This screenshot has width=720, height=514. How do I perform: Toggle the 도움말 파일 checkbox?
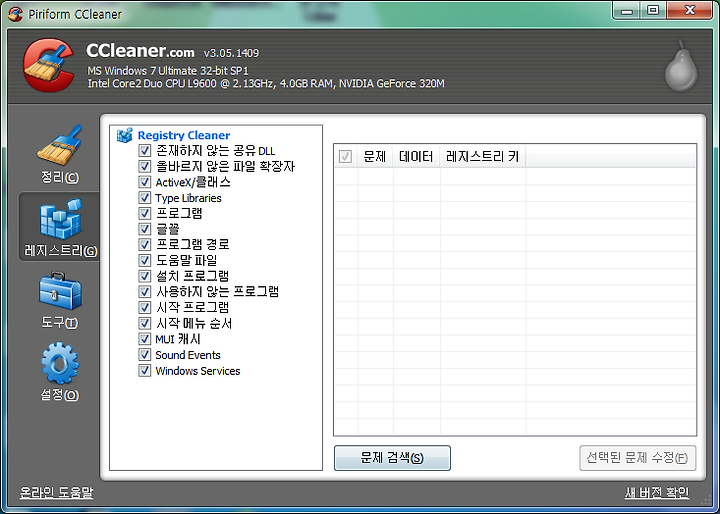click(x=145, y=260)
